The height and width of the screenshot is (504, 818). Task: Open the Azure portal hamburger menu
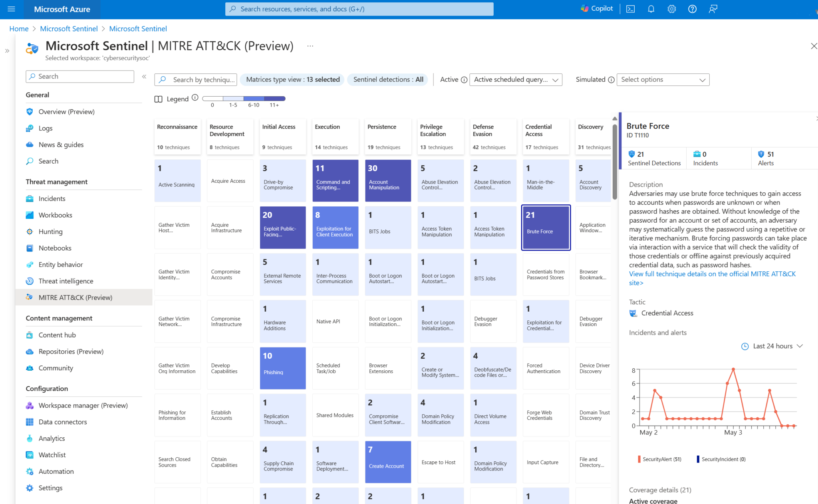(x=11, y=9)
